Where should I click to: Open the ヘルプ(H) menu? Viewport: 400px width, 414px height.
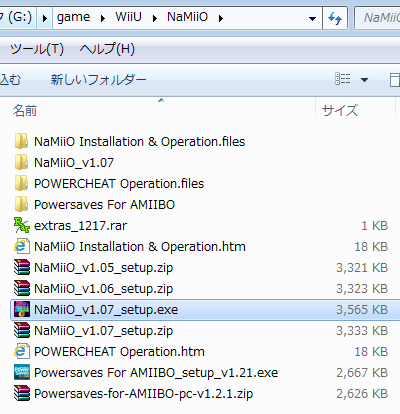click(x=107, y=49)
